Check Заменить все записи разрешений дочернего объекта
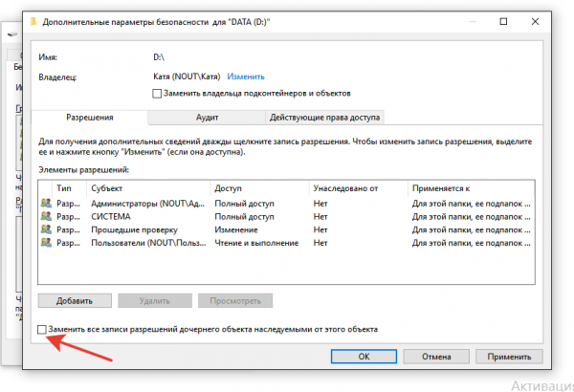 pyautogui.click(x=42, y=330)
